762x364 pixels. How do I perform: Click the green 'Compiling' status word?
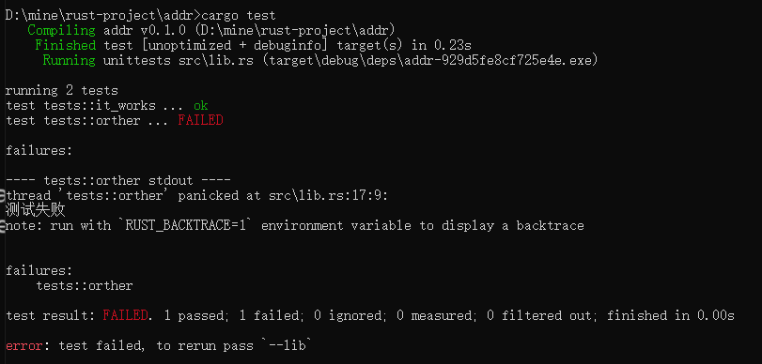[x=61, y=31]
